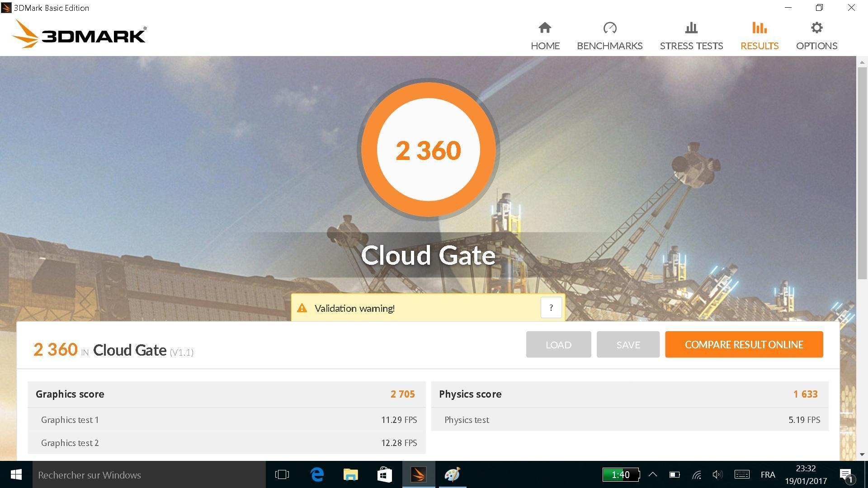868x488 pixels.
Task: Open the Action Center notifications icon
Action: [846, 474]
